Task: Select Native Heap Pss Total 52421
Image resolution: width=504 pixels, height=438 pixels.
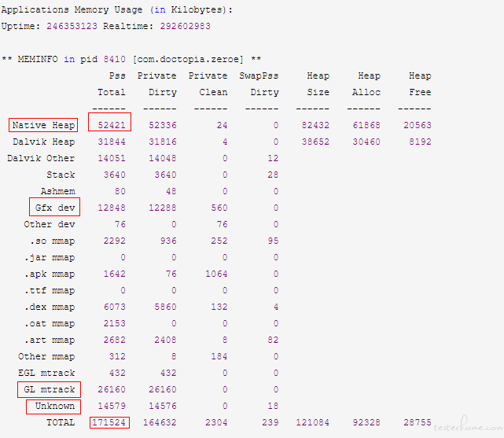Action: click(x=112, y=125)
